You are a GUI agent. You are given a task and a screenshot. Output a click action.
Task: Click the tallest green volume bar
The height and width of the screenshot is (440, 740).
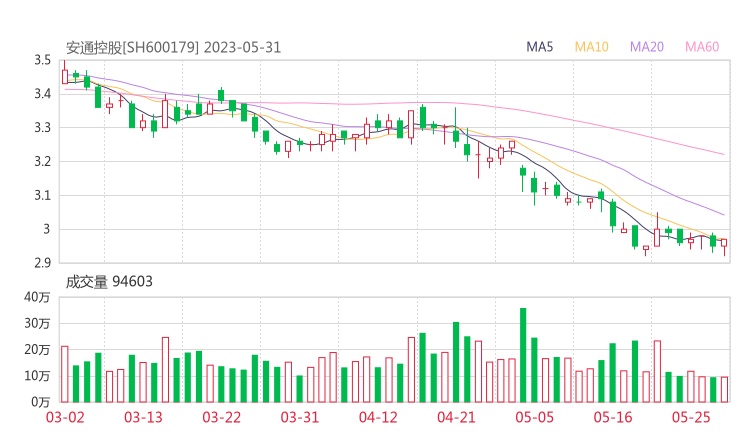pos(523,355)
